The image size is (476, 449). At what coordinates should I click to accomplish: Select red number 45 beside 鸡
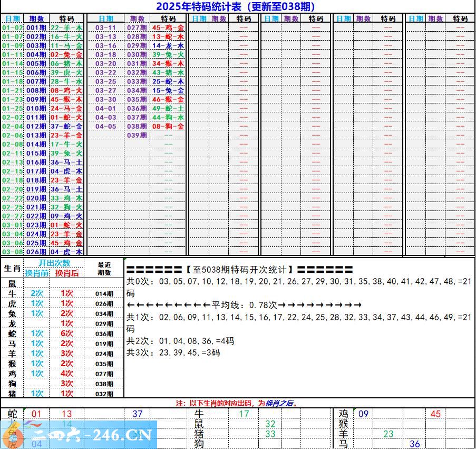click(435, 414)
